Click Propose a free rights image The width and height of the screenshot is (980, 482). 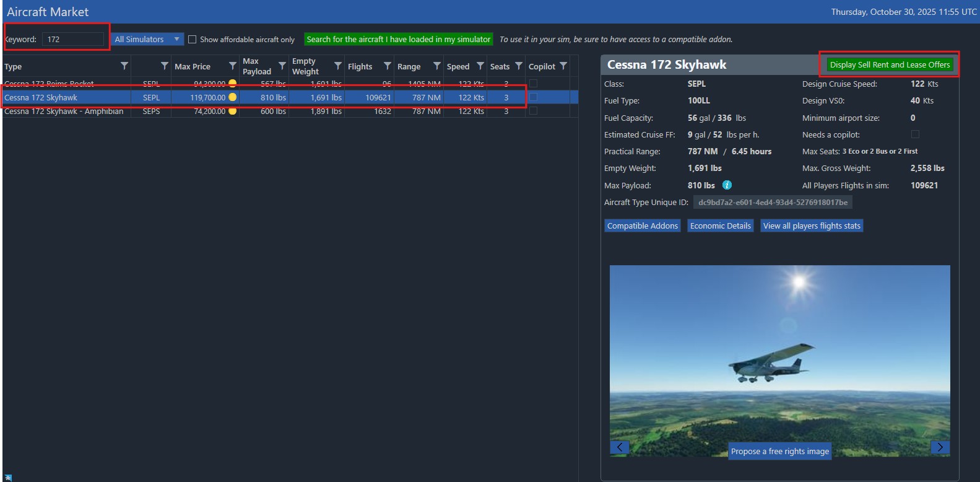(x=780, y=451)
